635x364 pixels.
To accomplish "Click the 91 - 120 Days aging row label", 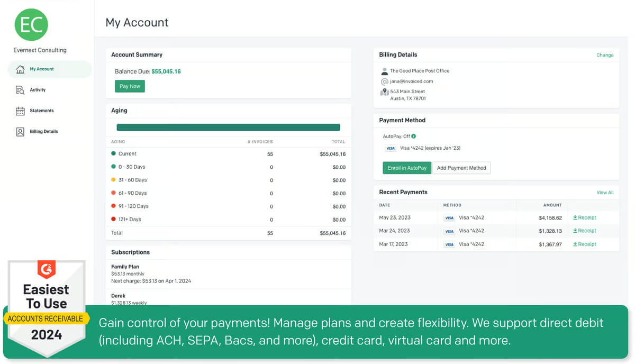I will coord(133,206).
